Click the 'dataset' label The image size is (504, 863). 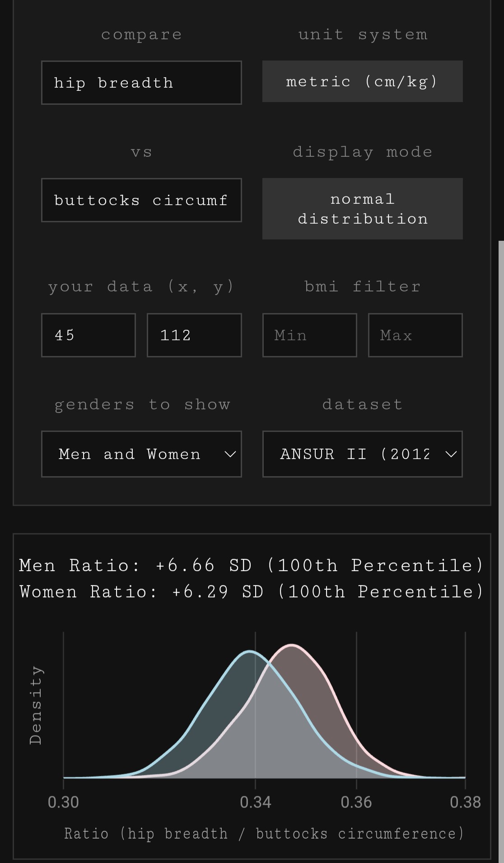pyautogui.click(x=363, y=404)
